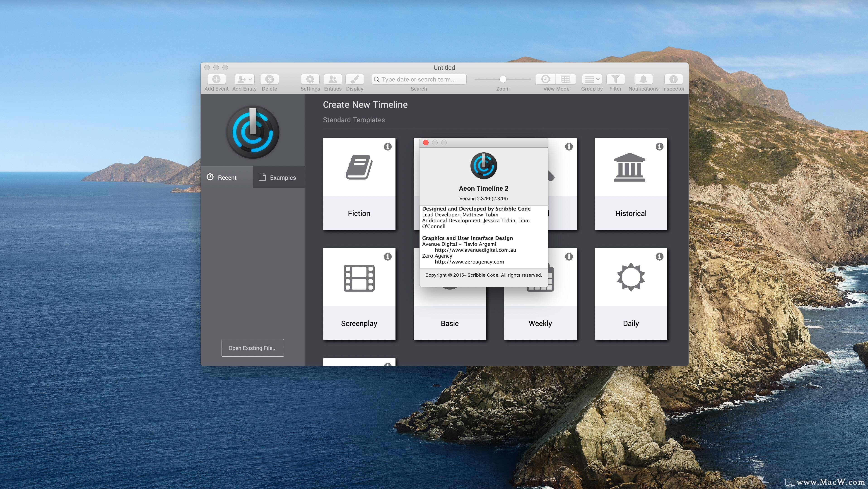Click the sun icon on Daily card
The height and width of the screenshot is (489, 868).
[631, 277]
